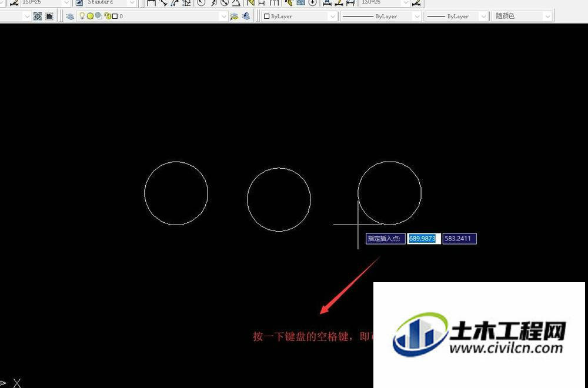The image size is (588, 388).
Task: Open the 随颜色 plot style dropdown
Action: pyautogui.click(x=548, y=16)
